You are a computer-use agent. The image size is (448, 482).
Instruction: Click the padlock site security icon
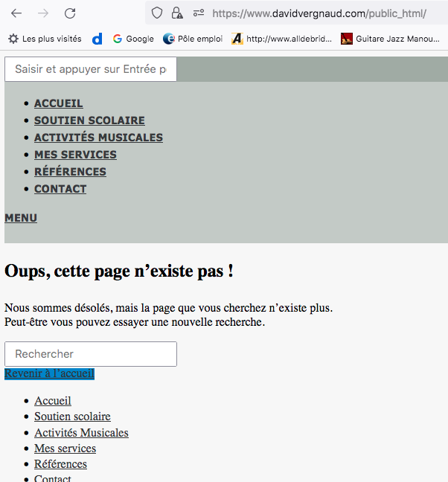tap(177, 13)
